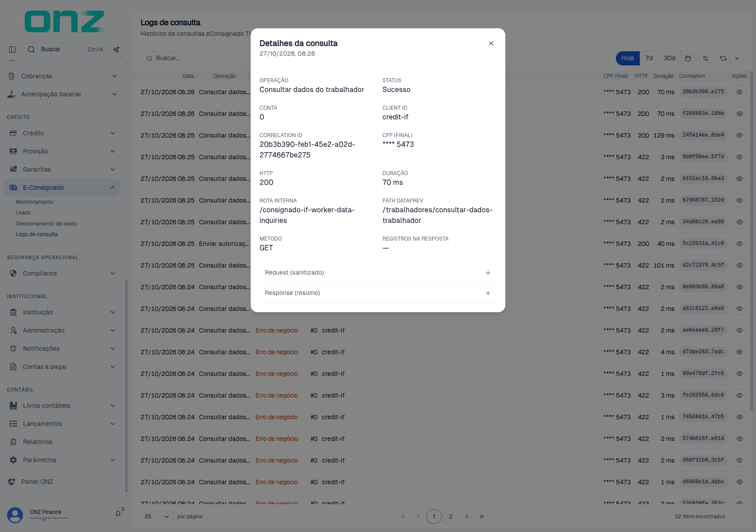Open the calendar date picker icon
The image size is (756, 532).
688,58
